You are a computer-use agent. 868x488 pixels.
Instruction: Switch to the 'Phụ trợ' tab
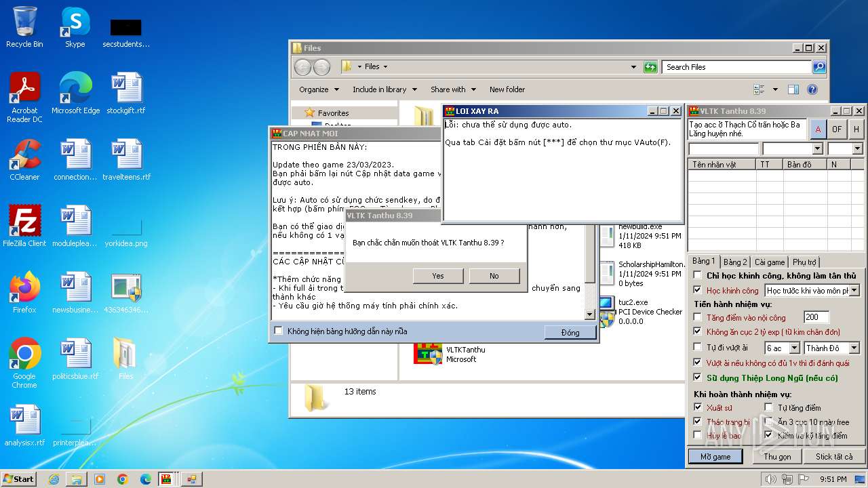click(804, 262)
